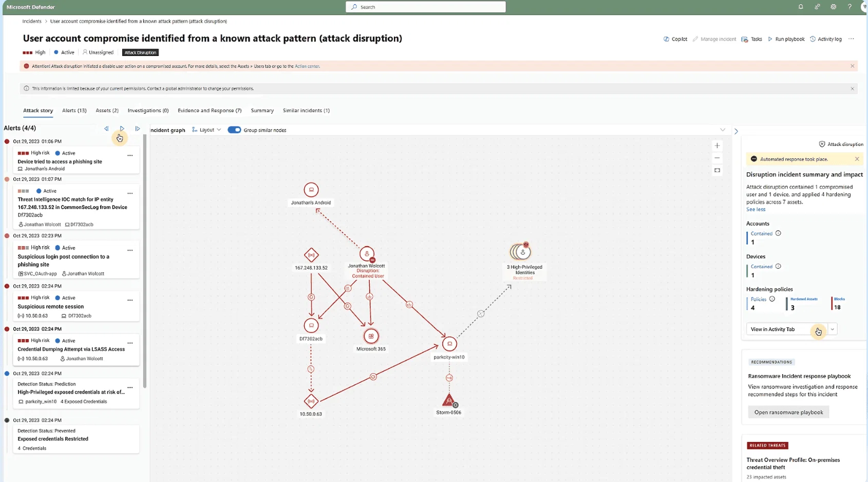The height and width of the screenshot is (482, 868).
Task: Open options for phishing site alert
Action: tap(130, 155)
